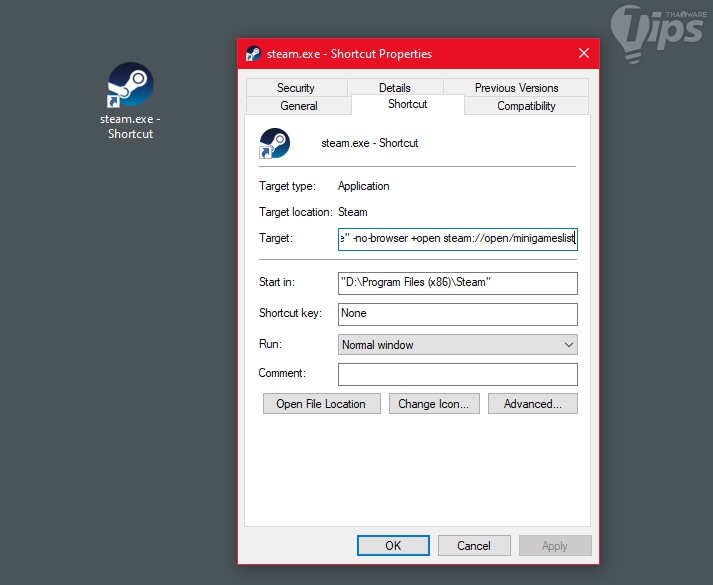Open Advanced shortcut options
The width and height of the screenshot is (713, 585).
point(532,404)
